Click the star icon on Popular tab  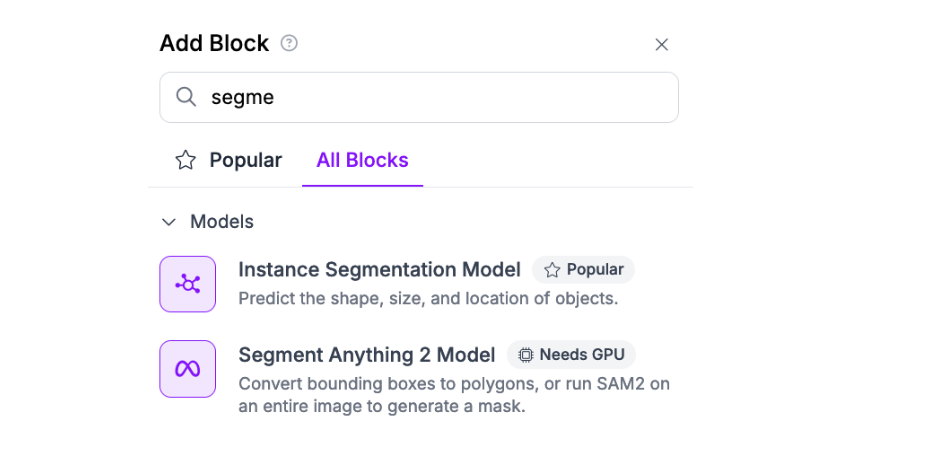(186, 160)
